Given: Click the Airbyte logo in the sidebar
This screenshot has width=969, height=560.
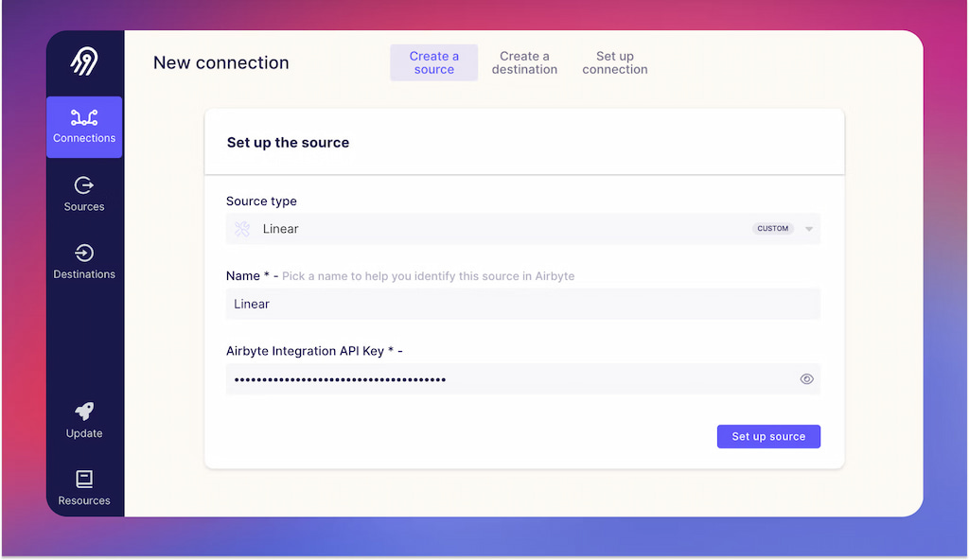Looking at the screenshot, I should coord(84,60).
